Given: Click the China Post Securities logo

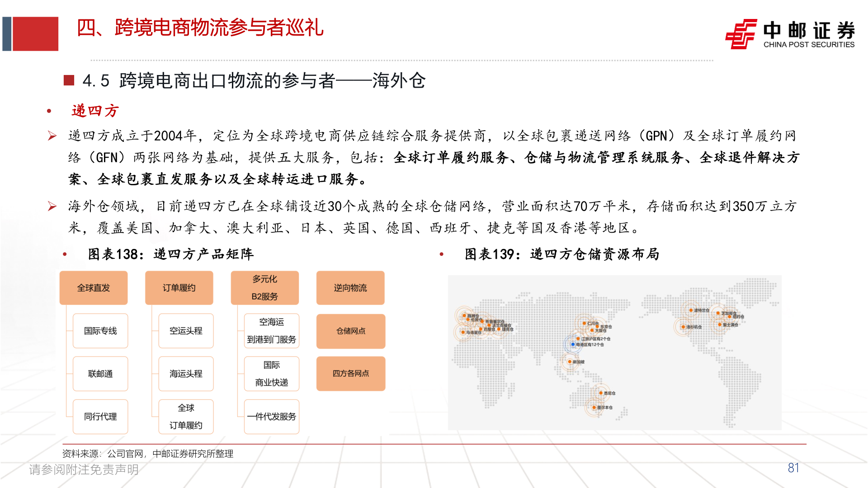Looking at the screenshot, I should [x=789, y=34].
